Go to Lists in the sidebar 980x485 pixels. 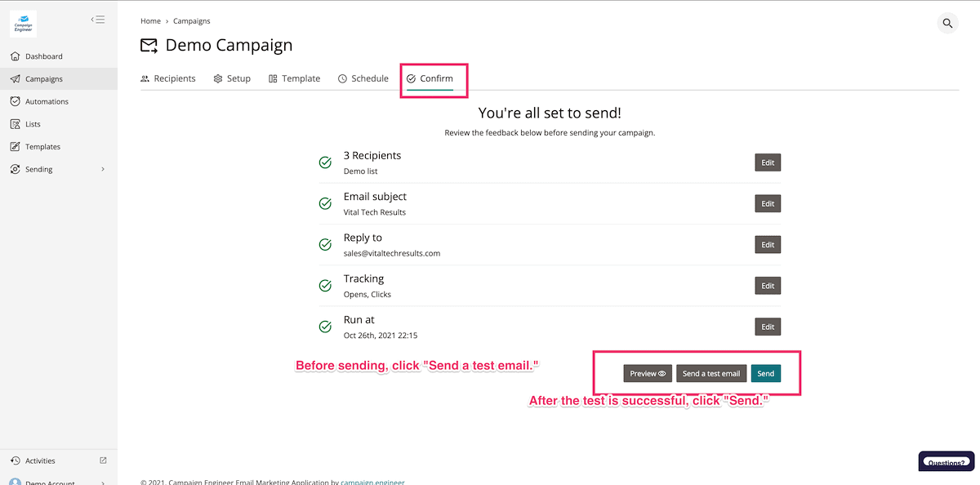point(33,124)
